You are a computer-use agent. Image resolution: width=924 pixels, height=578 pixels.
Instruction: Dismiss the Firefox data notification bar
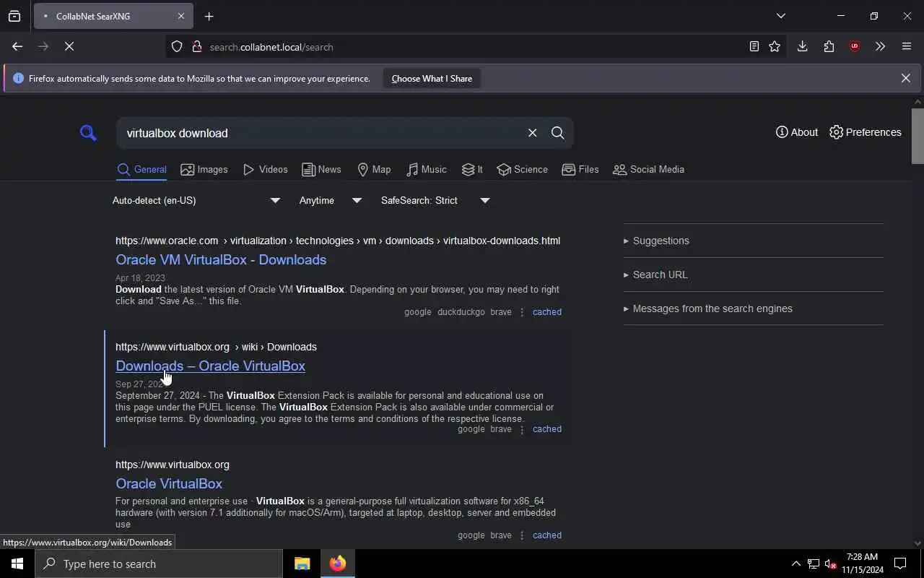[905, 78]
